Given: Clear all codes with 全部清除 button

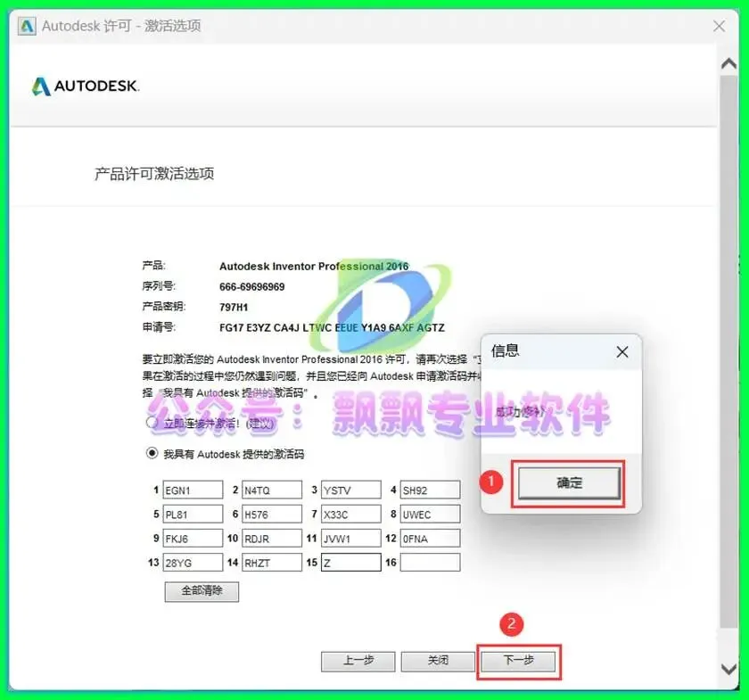Looking at the screenshot, I should point(202,591).
